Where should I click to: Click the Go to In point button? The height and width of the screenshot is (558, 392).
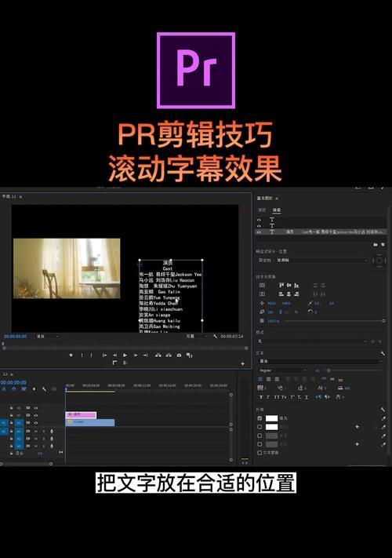coord(104,356)
